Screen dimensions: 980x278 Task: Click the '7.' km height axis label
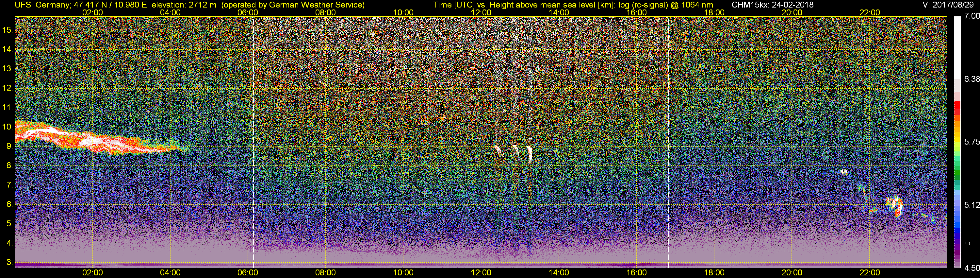(x=9, y=185)
